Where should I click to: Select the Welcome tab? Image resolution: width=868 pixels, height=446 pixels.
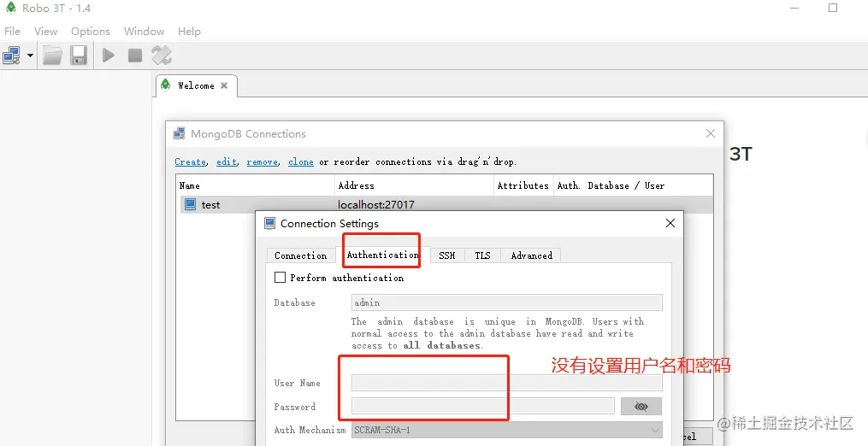click(196, 85)
